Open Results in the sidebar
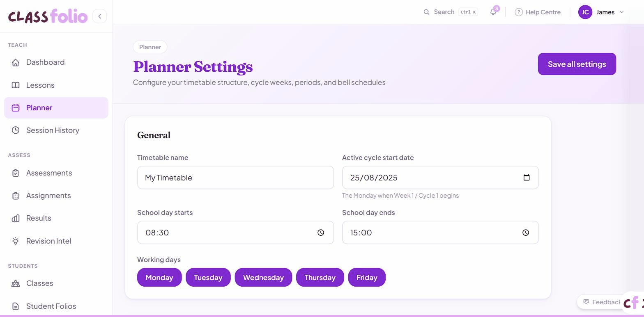The width and height of the screenshot is (644, 317). tap(56, 218)
